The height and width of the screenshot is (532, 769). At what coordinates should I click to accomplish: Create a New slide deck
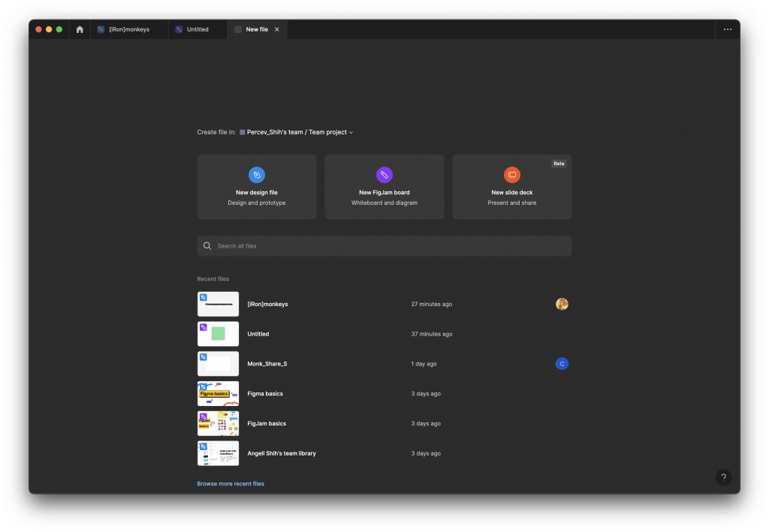coord(511,187)
